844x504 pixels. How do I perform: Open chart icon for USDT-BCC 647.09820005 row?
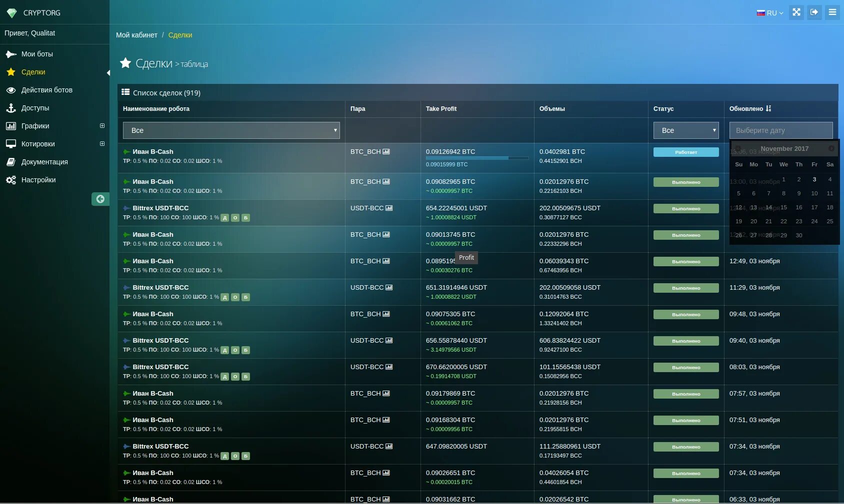tap(389, 447)
